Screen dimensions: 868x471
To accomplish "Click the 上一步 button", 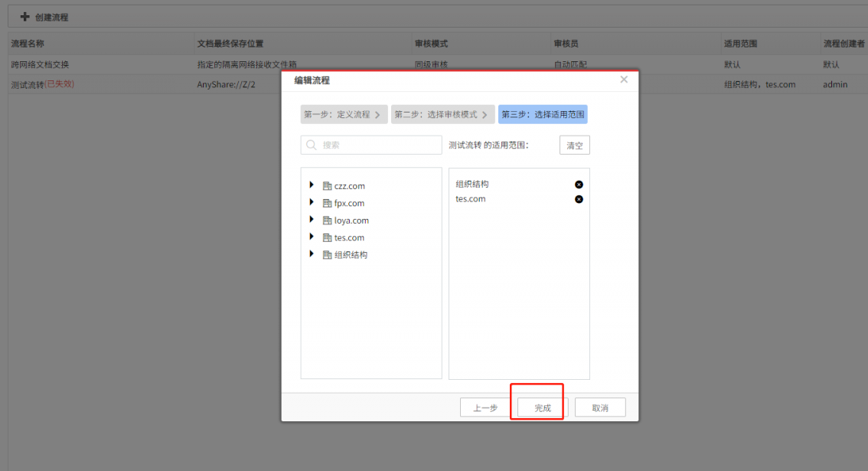I will 485,408.
